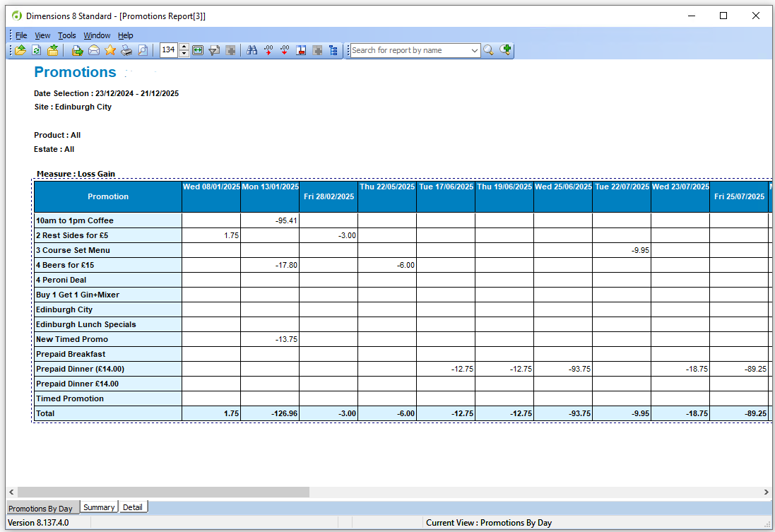Open print preview magnifier page icon
Image resolution: width=775 pixels, height=532 pixels.
(143, 50)
